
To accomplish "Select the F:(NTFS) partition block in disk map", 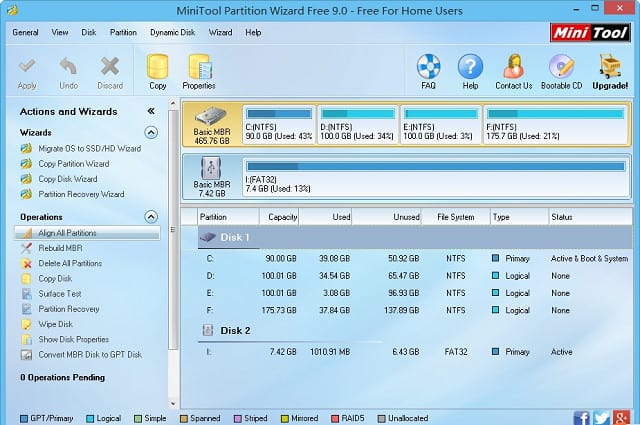I will tap(555, 125).
